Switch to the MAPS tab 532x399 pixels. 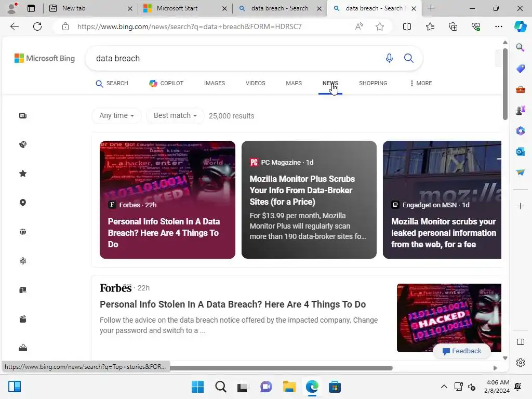pyautogui.click(x=294, y=83)
